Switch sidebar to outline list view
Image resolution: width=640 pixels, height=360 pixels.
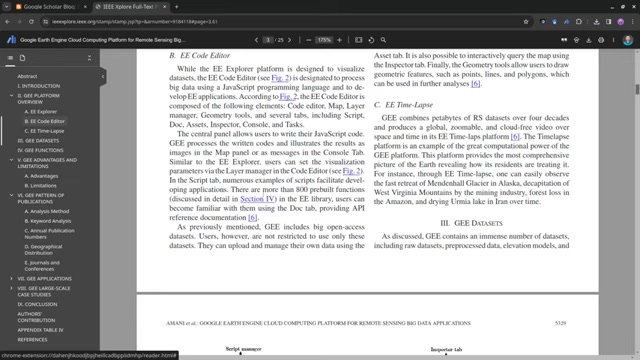(x=10, y=58)
